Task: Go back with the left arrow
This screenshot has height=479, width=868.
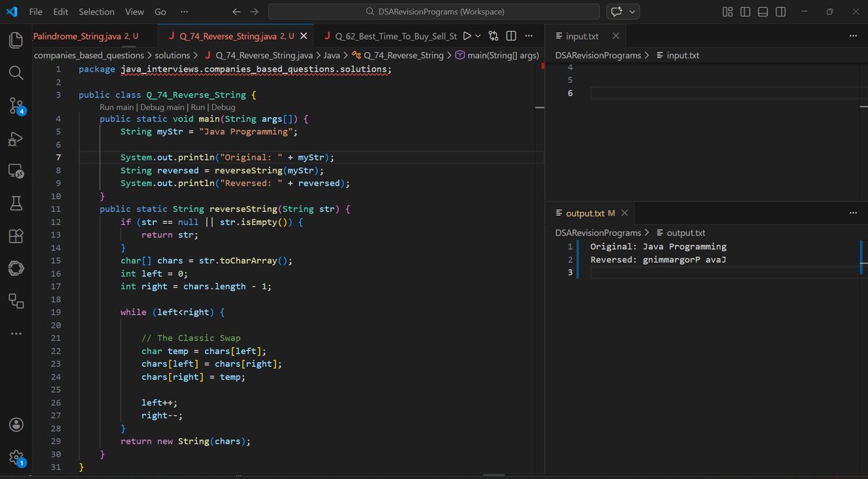Action: [x=237, y=12]
